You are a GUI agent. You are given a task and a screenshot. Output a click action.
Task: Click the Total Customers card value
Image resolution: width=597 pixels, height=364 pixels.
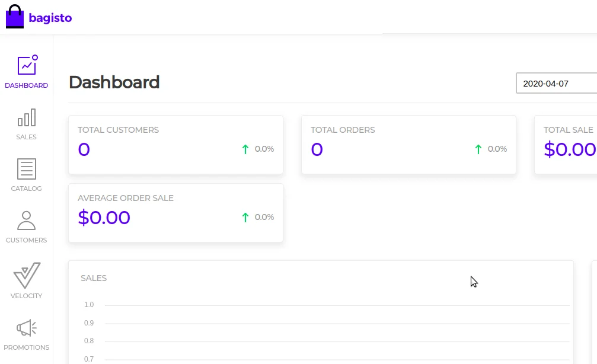tap(84, 149)
